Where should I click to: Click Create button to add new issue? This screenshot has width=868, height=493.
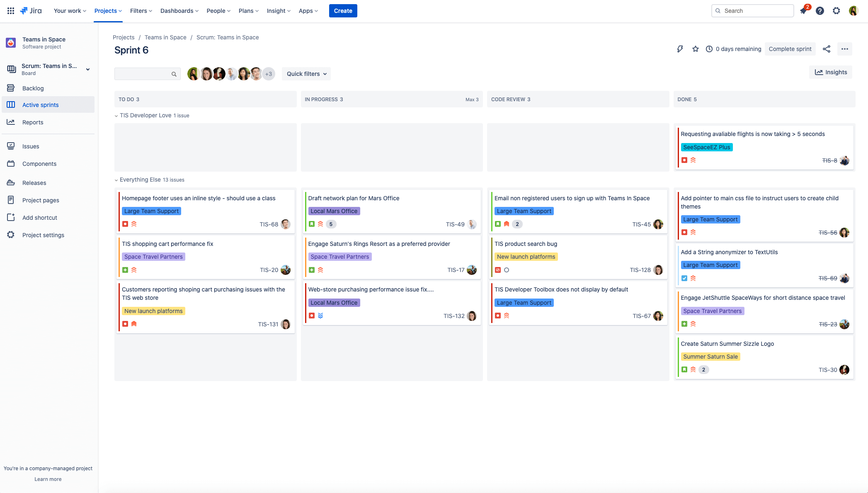pos(343,11)
